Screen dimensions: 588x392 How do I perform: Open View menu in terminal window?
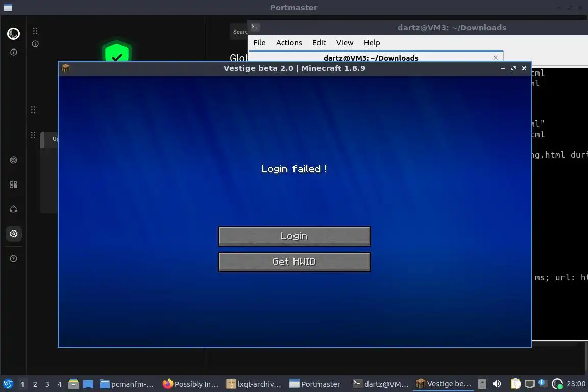click(345, 43)
